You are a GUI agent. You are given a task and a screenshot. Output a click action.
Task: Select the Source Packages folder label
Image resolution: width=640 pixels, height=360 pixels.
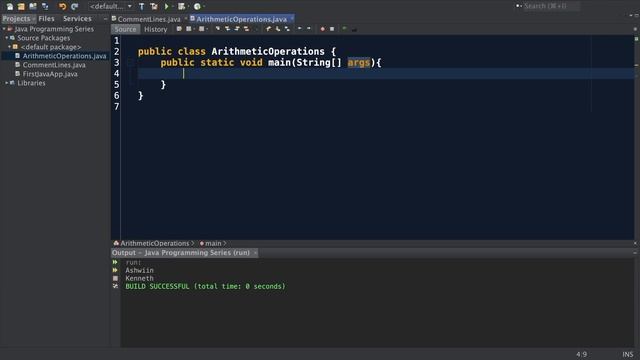(44, 38)
